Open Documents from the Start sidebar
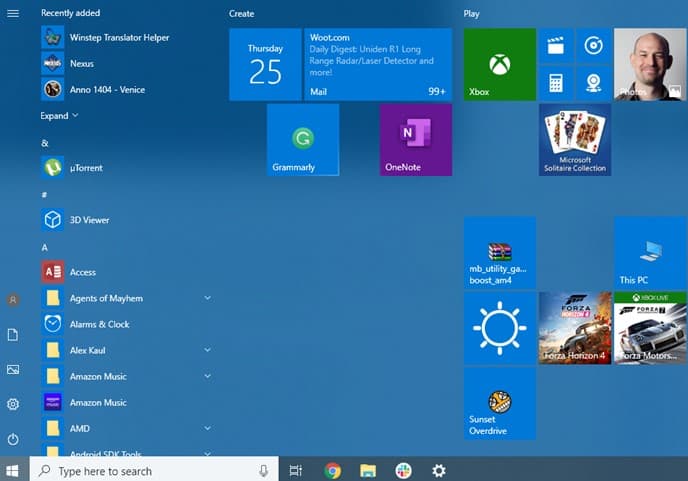 (x=13, y=335)
